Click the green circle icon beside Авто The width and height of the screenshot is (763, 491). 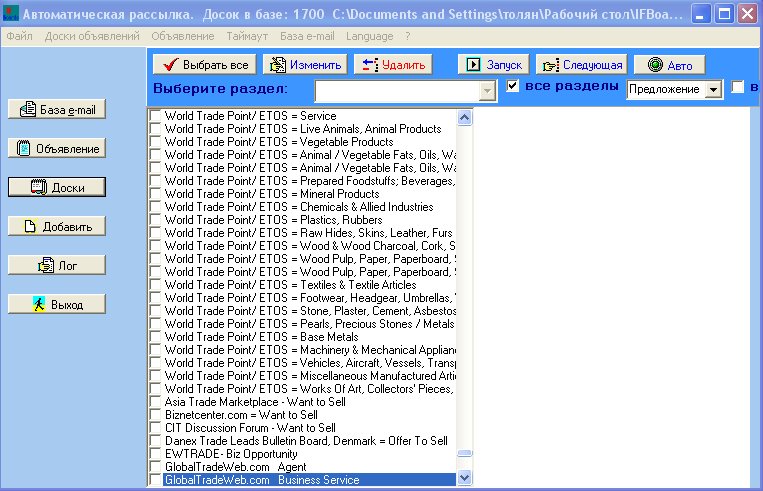tap(655, 64)
